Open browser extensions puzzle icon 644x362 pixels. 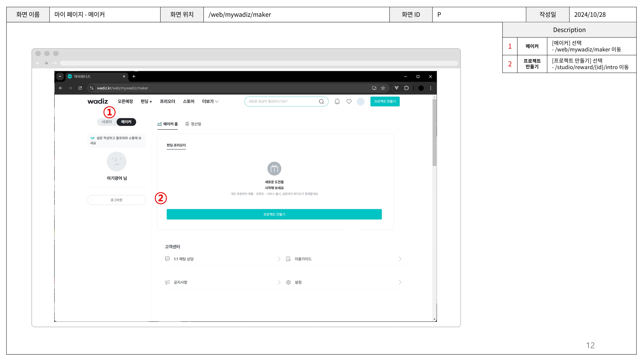click(x=406, y=88)
